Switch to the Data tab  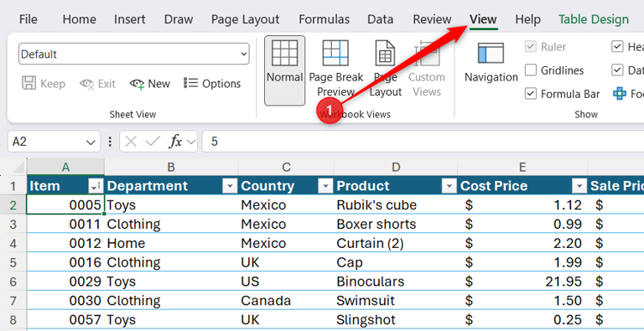click(x=381, y=19)
